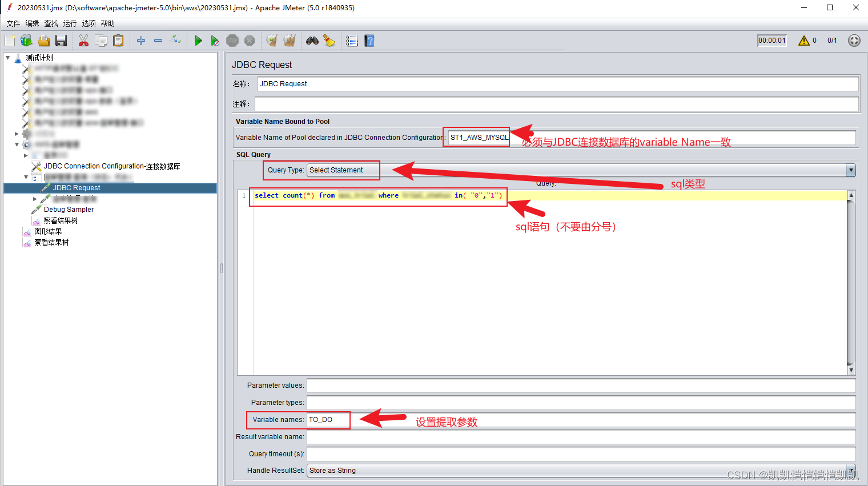The width and height of the screenshot is (868, 486).
Task: Click the elapsed time 00:00:01 display
Action: [x=772, y=41]
